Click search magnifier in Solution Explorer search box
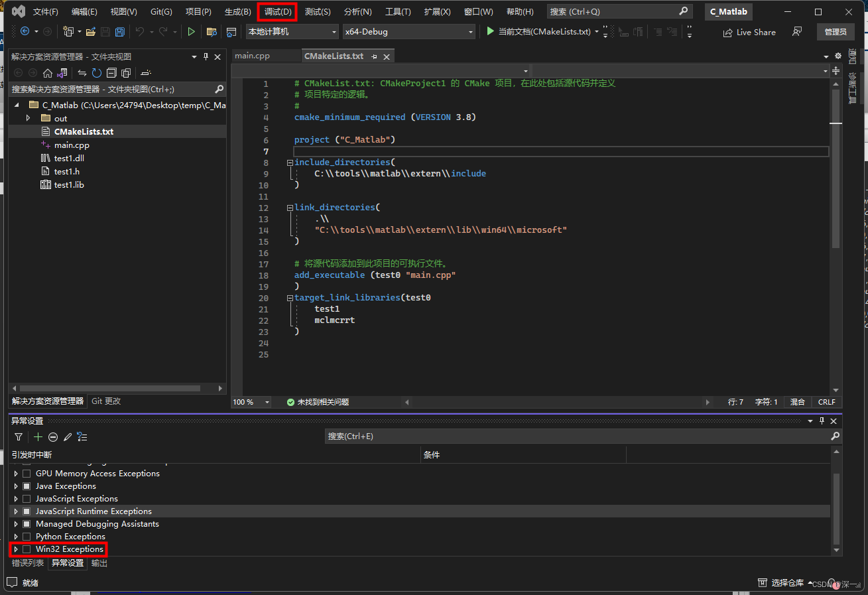Screen dimensions: 868x595 click(219, 89)
